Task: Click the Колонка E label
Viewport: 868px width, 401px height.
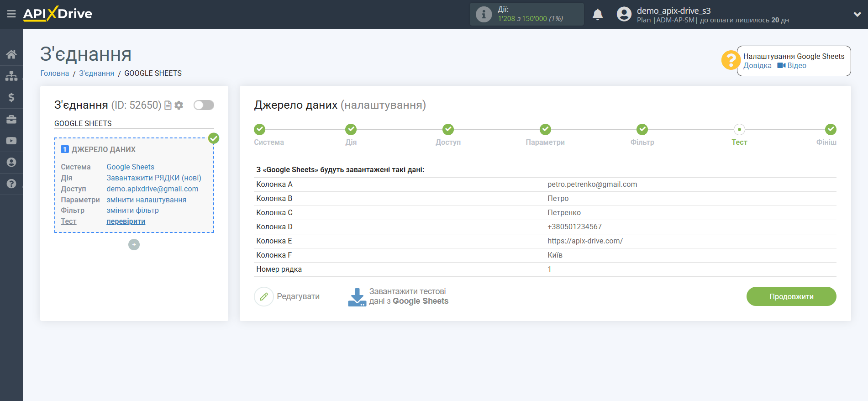Action: (x=274, y=241)
